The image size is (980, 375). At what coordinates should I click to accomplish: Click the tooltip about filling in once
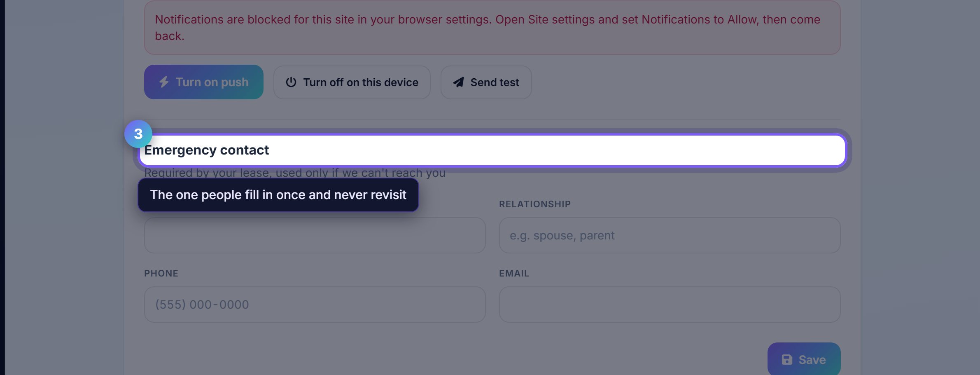coord(278,195)
